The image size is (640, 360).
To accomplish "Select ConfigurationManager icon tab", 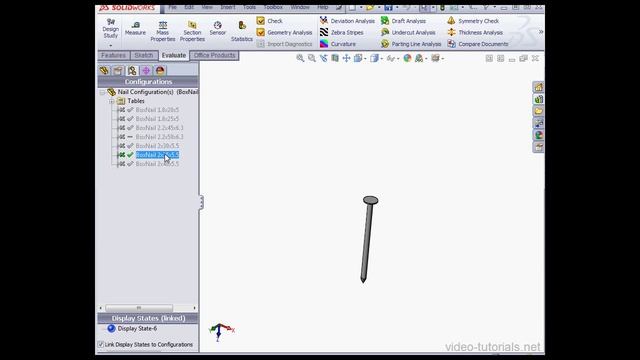I will tap(132, 71).
